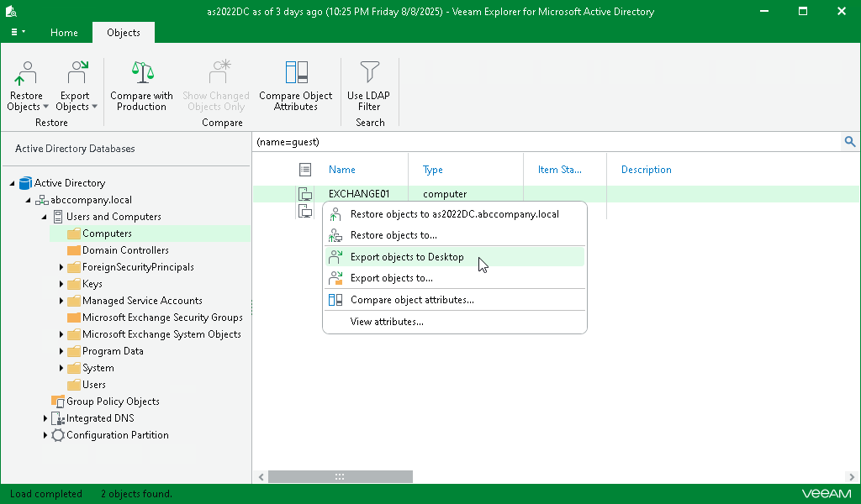
Task: Expand the Managed Service Accounts folder
Action: coord(61,301)
